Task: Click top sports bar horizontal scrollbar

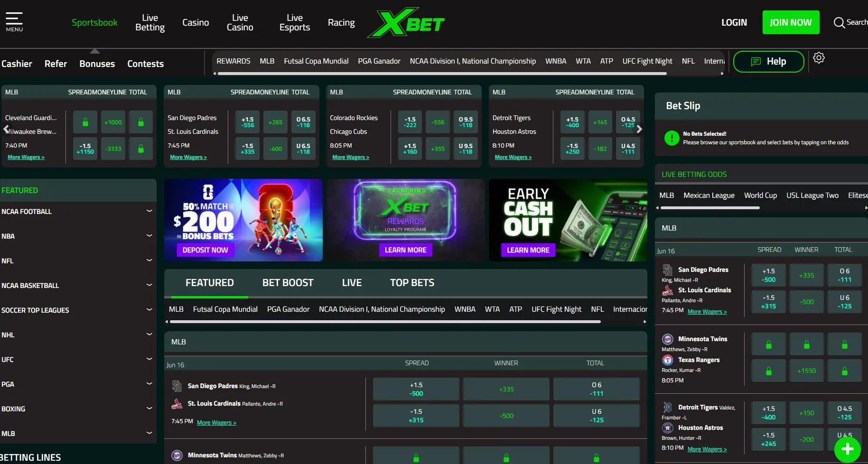Action: tap(441, 74)
